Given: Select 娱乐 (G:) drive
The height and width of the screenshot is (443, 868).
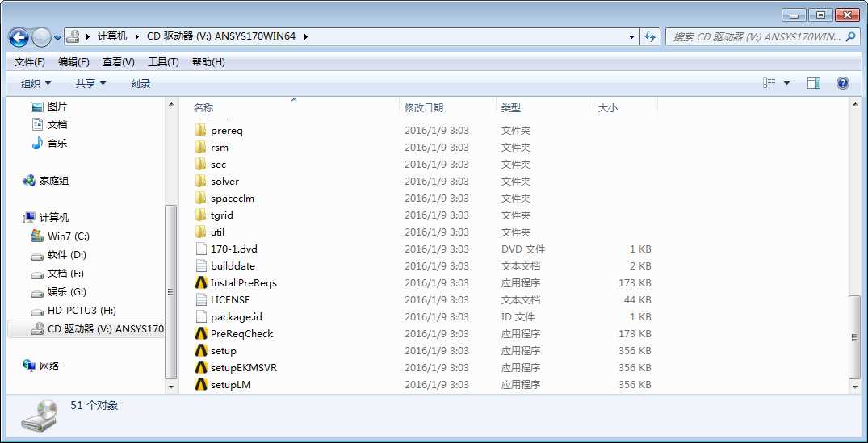Looking at the screenshot, I should coord(59,292).
